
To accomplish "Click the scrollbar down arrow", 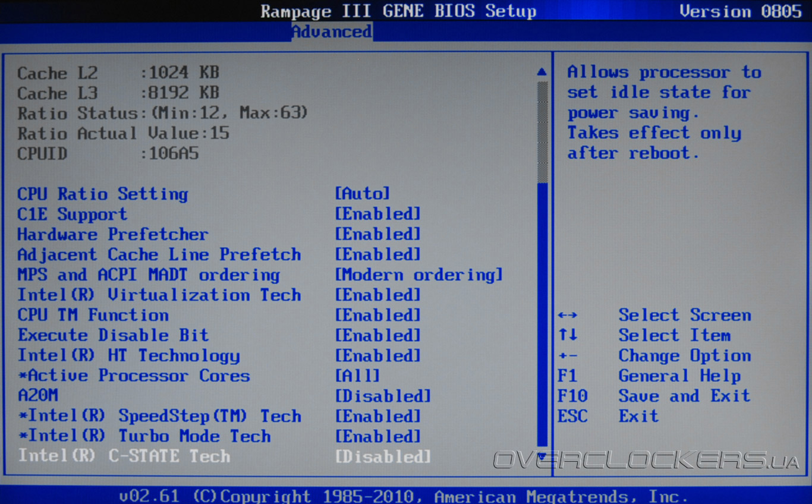I will (x=542, y=456).
